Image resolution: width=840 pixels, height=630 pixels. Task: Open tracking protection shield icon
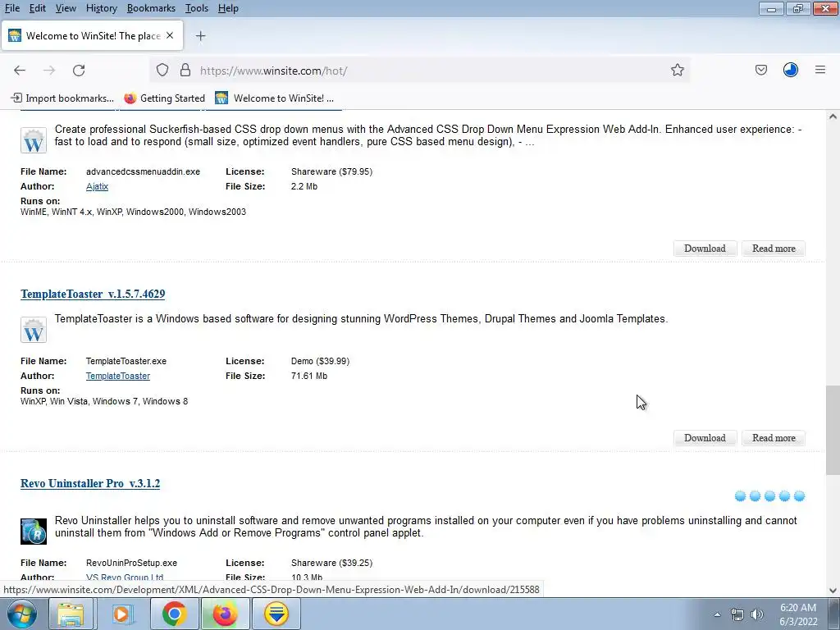pos(162,71)
